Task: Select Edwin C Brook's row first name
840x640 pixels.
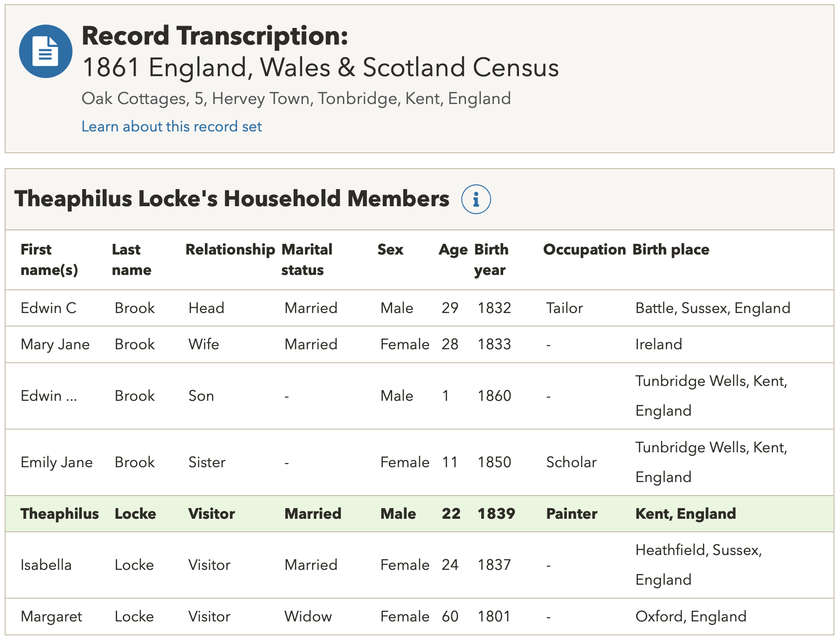Action: [48, 308]
